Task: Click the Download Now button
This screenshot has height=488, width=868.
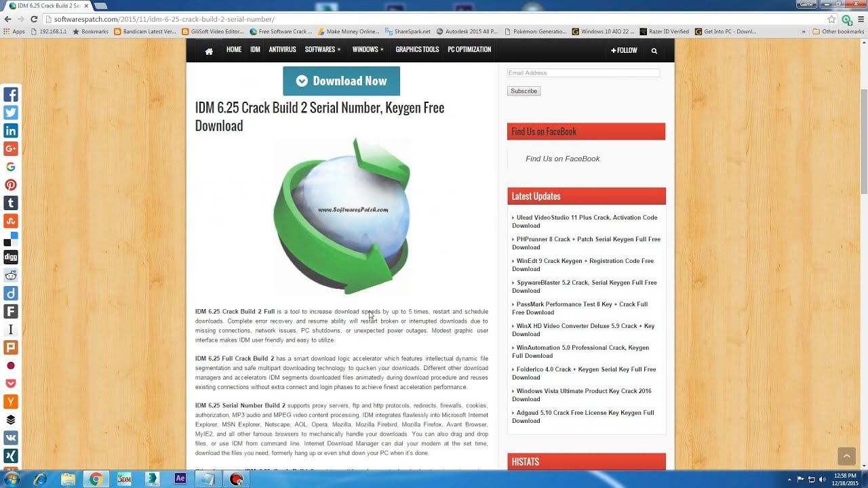Action: (341, 81)
